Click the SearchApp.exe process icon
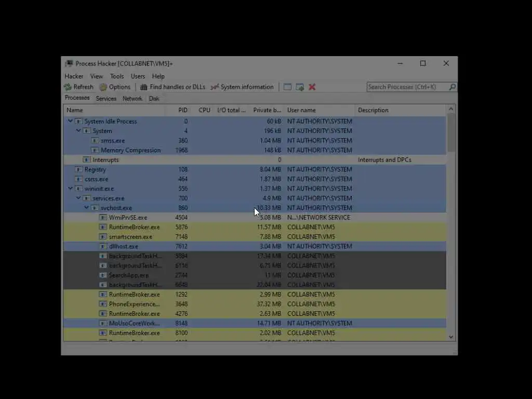 click(x=103, y=275)
